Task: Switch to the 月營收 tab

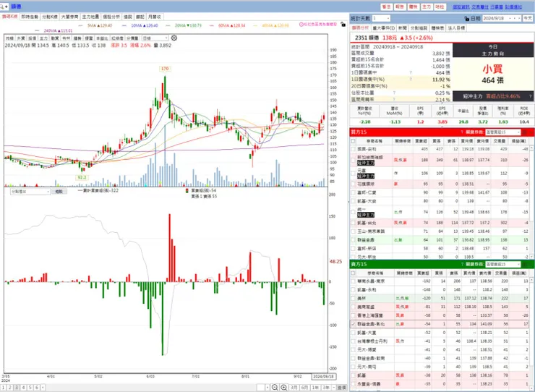Action: [154, 17]
